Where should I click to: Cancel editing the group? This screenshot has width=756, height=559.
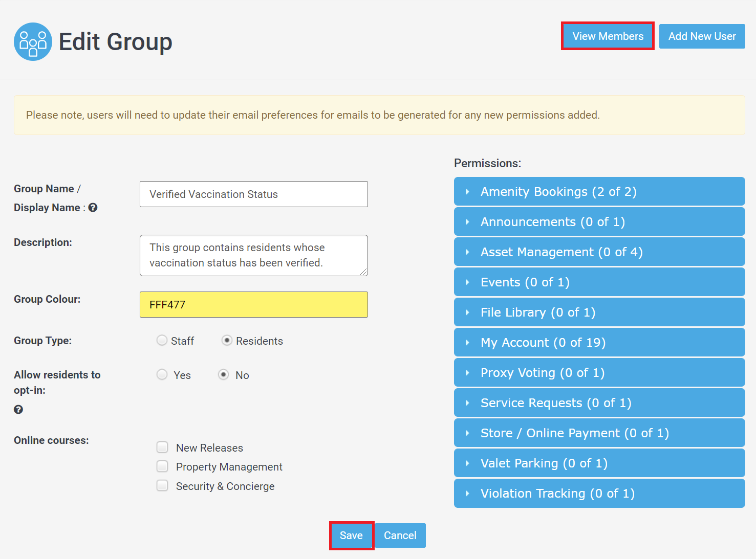pos(400,535)
